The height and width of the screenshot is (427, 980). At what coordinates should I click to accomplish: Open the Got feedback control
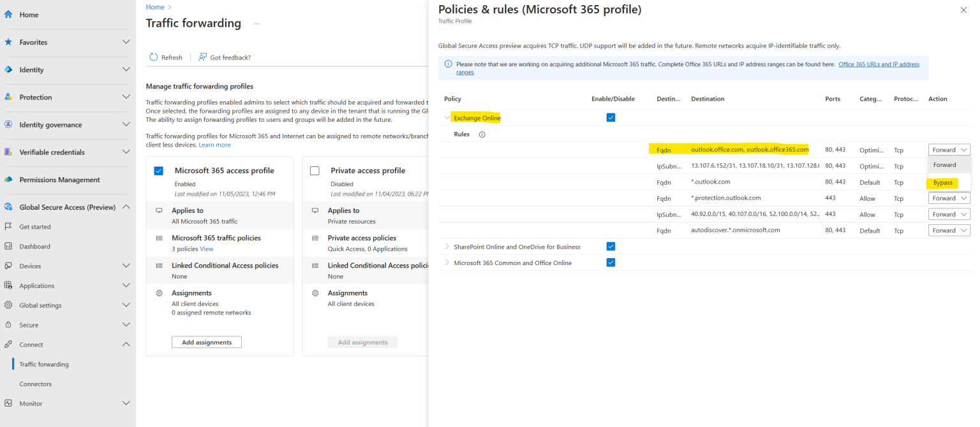(x=225, y=57)
